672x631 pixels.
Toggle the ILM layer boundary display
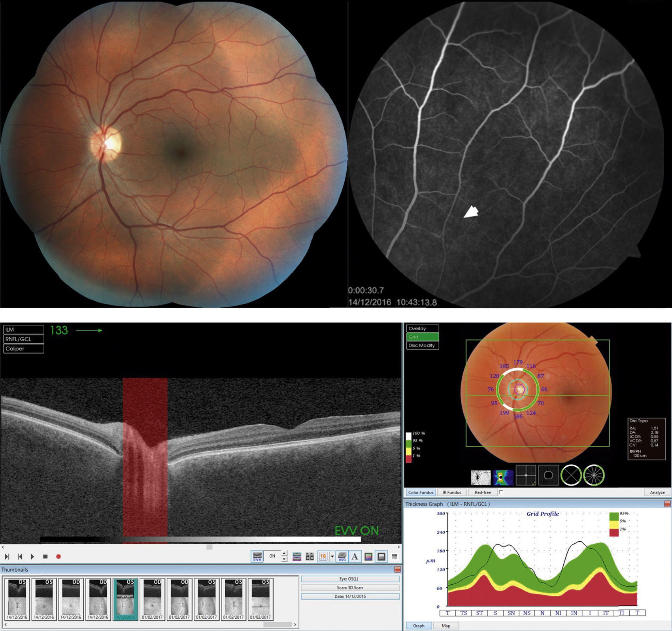(x=23, y=330)
